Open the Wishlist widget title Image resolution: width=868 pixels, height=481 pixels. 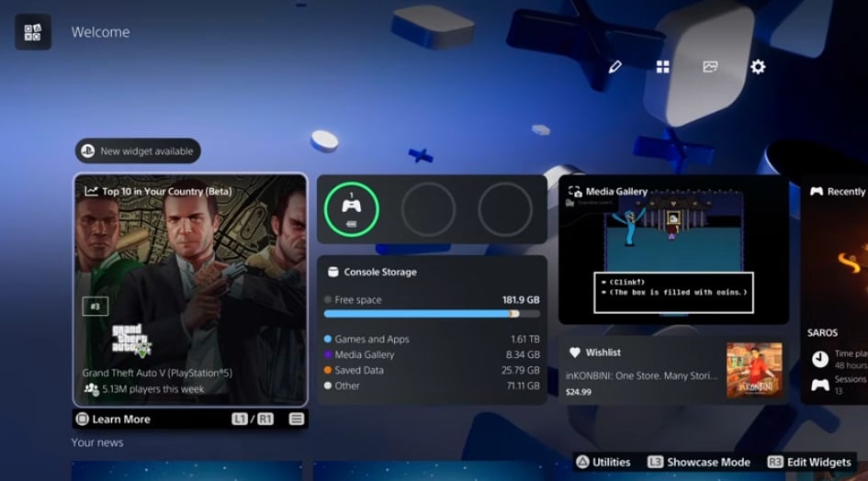pyautogui.click(x=603, y=352)
